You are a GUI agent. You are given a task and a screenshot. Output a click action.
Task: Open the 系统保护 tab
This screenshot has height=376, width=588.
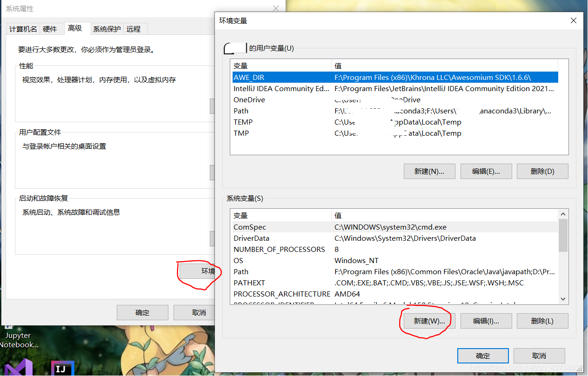[107, 29]
